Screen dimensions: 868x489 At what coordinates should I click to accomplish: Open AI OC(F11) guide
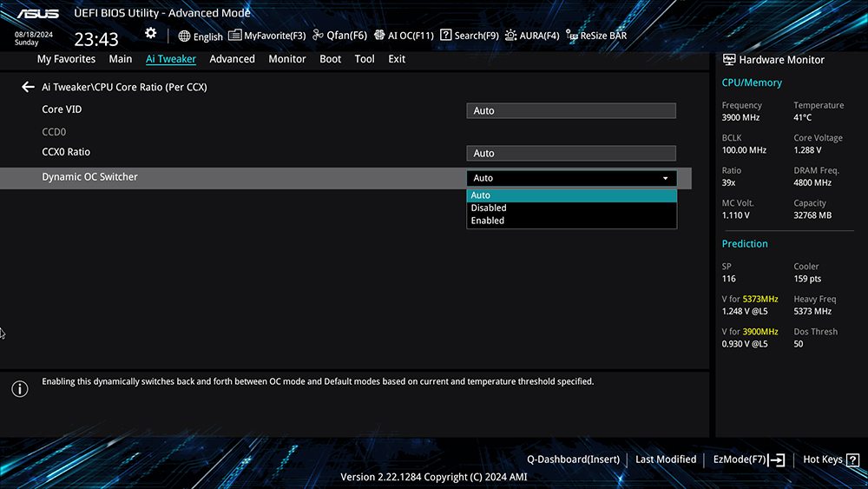404,36
